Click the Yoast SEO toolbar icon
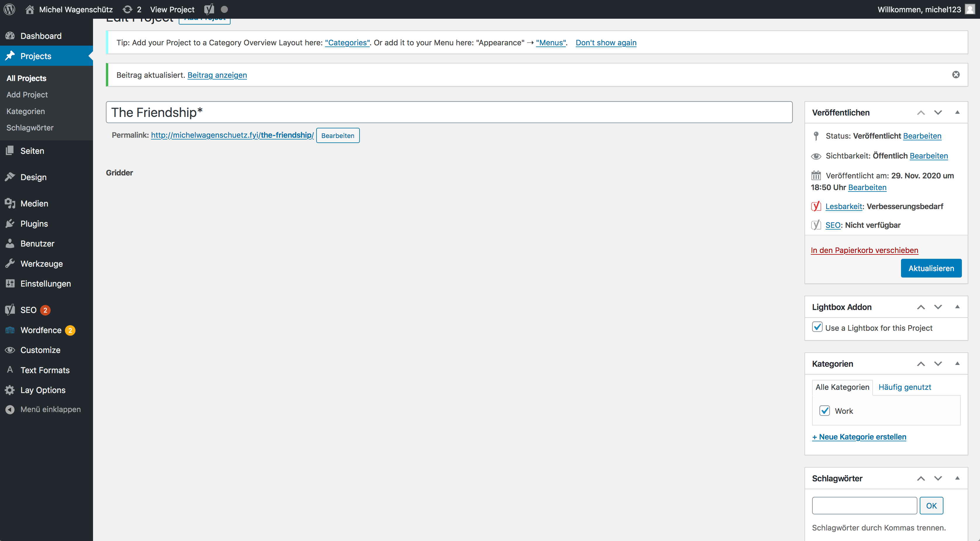Image resolution: width=980 pixels, height=541 pixels. point(209,10)
